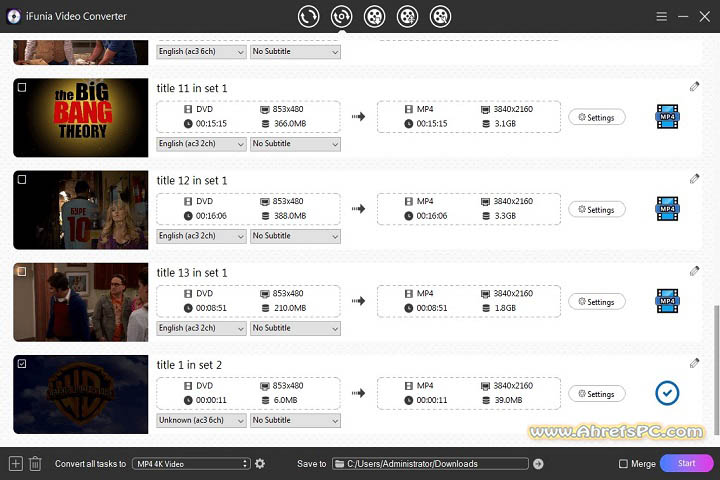Viewport: 720px width, 480px height.
Task: Enable the Merge checkbox
Action: [624, 464]
